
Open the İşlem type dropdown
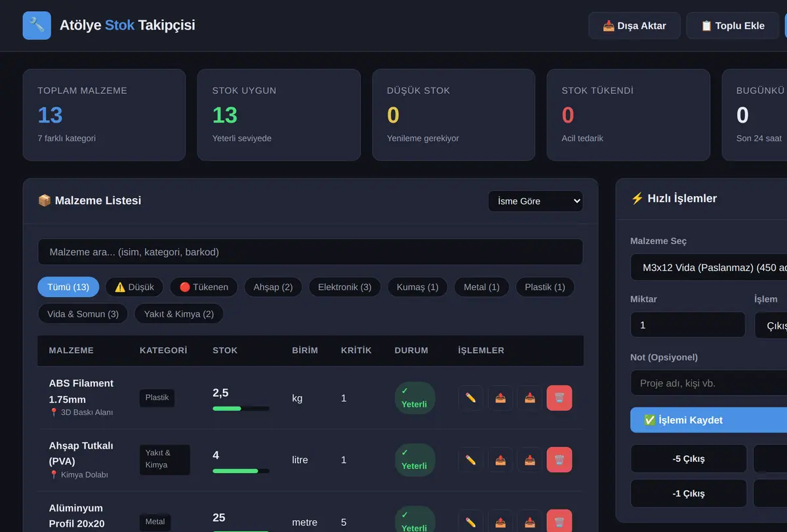(771, 325)
